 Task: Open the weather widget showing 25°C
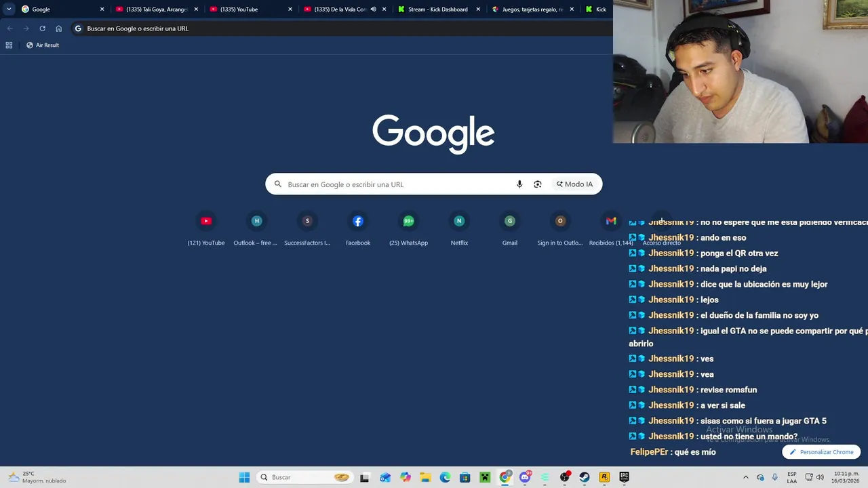[38, 477]
